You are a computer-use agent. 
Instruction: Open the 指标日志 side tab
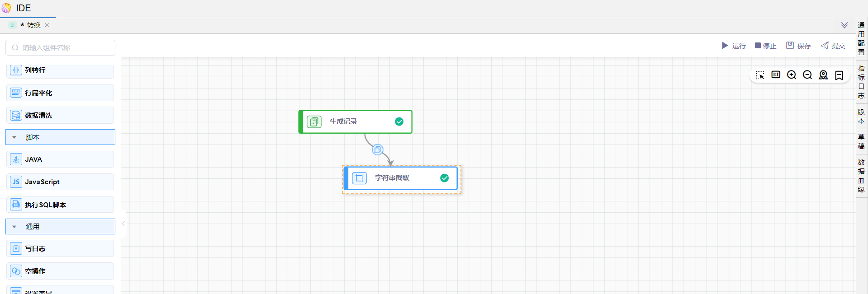click(x=861, y=82)
